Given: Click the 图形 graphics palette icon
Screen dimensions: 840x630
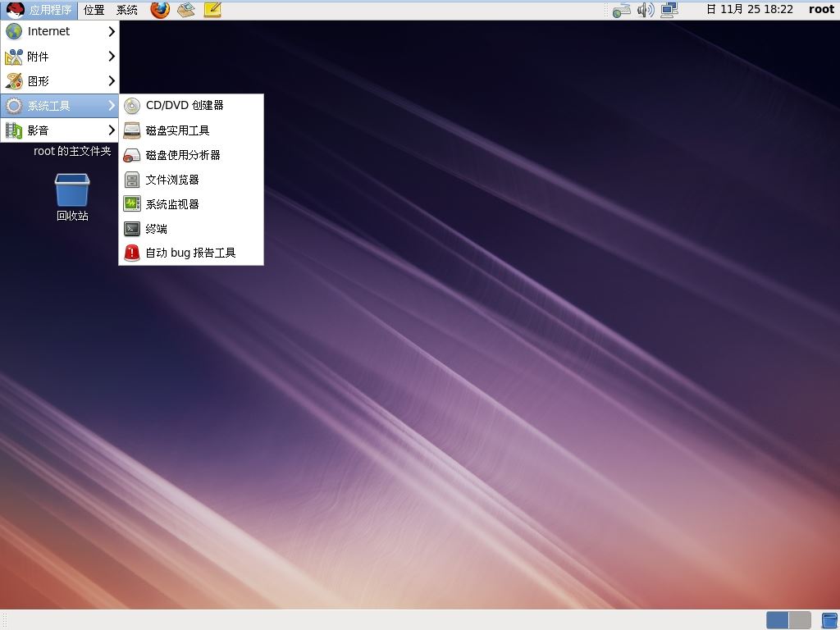Looking at the screenshot, I should coord(14,81).
